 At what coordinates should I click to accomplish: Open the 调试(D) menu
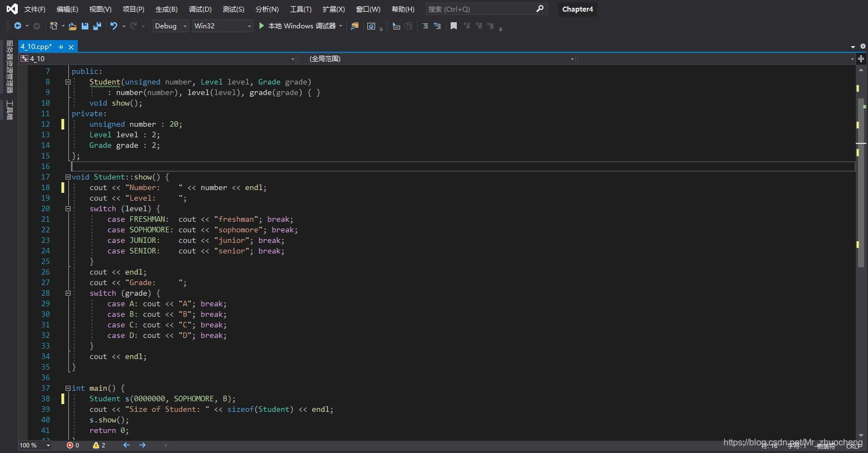click(200, 9)
